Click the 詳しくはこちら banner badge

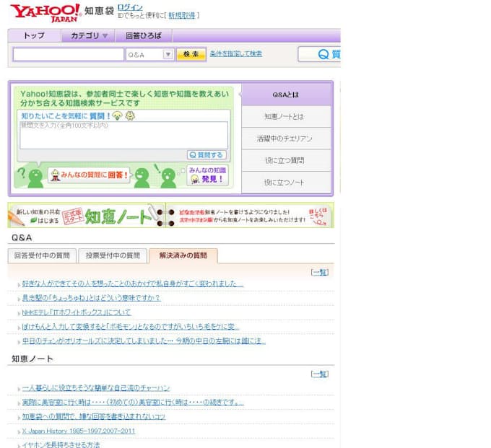(x=321, y=215)
